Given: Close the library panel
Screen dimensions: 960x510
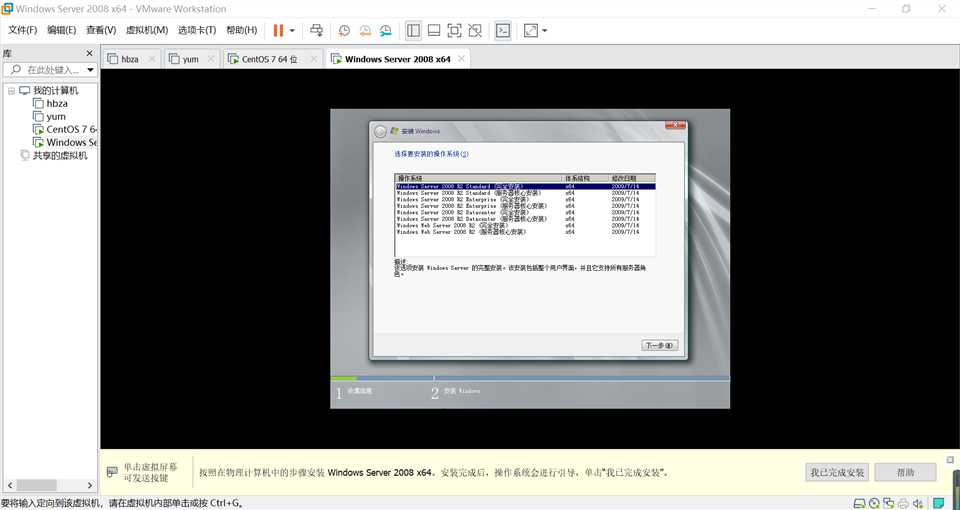Looking at the screenshot, I should point(89,53).
